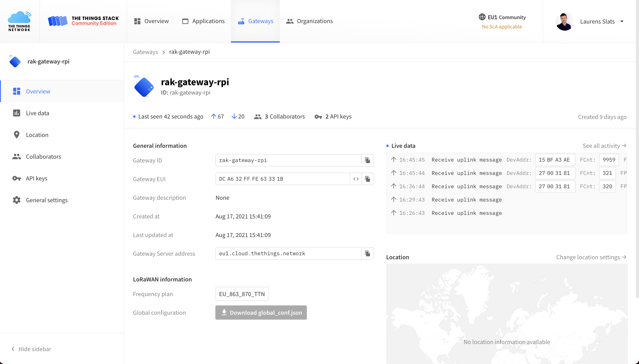Viewport: 639px width, 364px height.
Task: Open Laurens Slats user dropdown arrow
Action: 622,22
